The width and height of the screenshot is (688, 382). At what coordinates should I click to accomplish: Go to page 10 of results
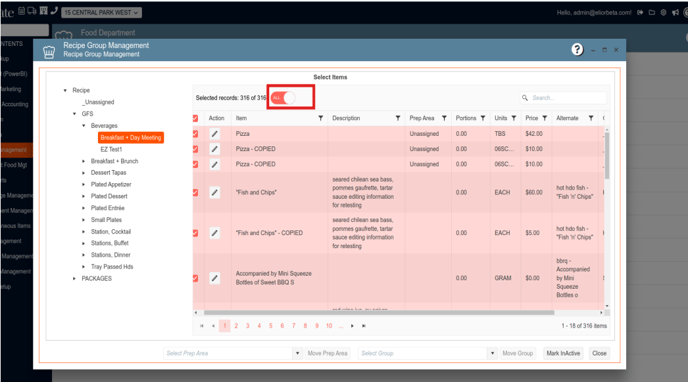click(x=329, y=326)
